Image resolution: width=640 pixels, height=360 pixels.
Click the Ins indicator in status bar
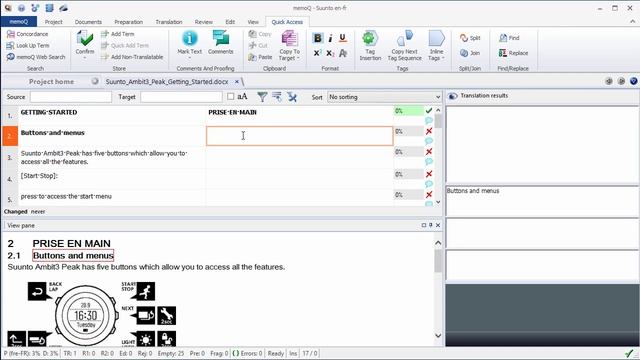293,353
